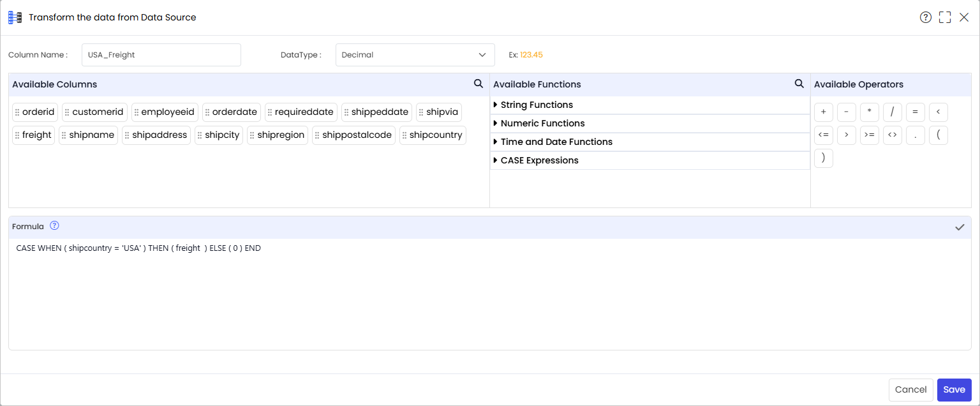Click the Cancel button
This screenshot has width=980, height=406.
click(x=910, y=390)
